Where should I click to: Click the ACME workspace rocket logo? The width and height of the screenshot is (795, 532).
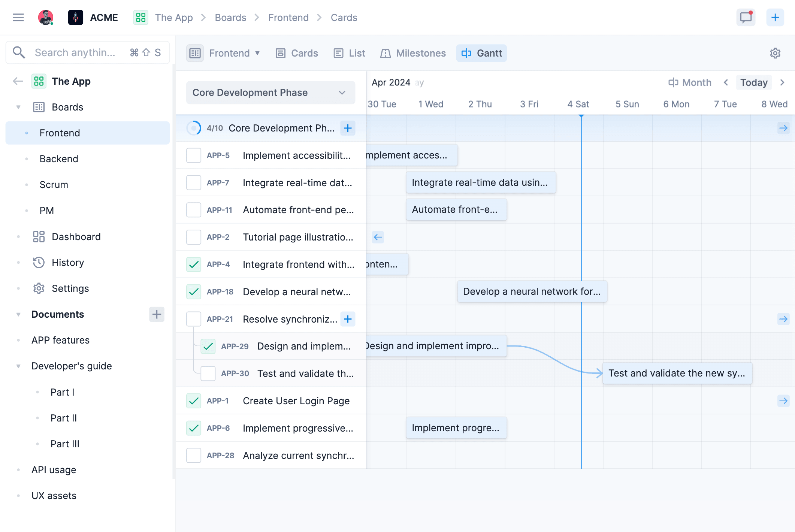coord(75,17)
